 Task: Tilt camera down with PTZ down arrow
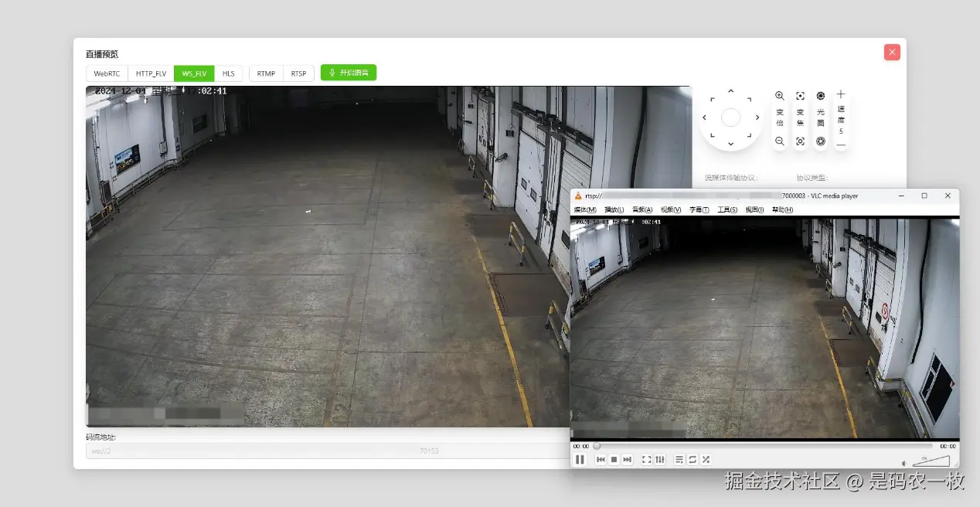[x=730, y=144]
